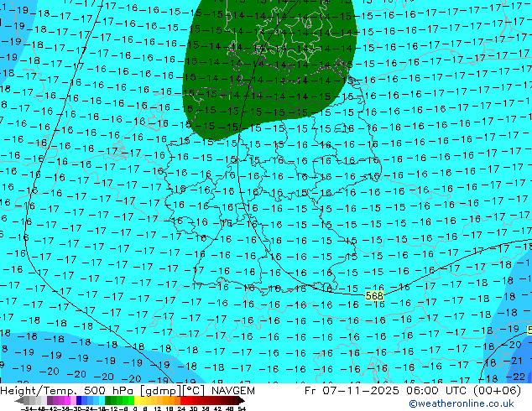Click the (00+06) forecast offset text
The image size is (532, 411).
click(x=496, y=391)
